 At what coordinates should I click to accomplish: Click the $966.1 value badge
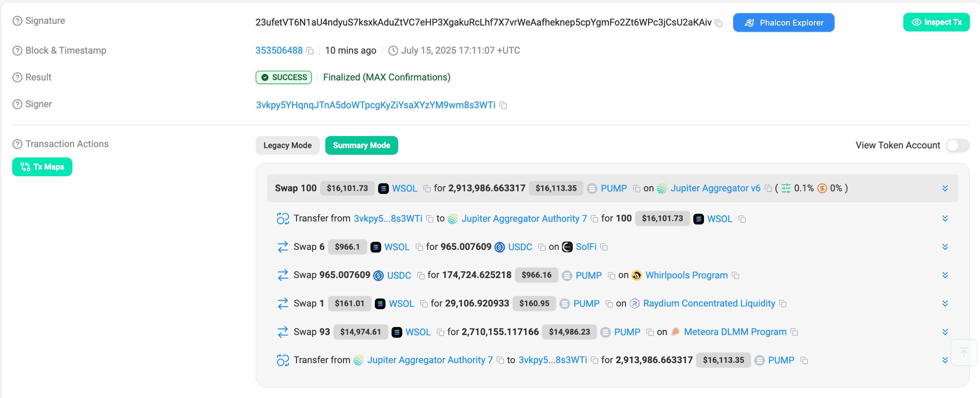347,247
